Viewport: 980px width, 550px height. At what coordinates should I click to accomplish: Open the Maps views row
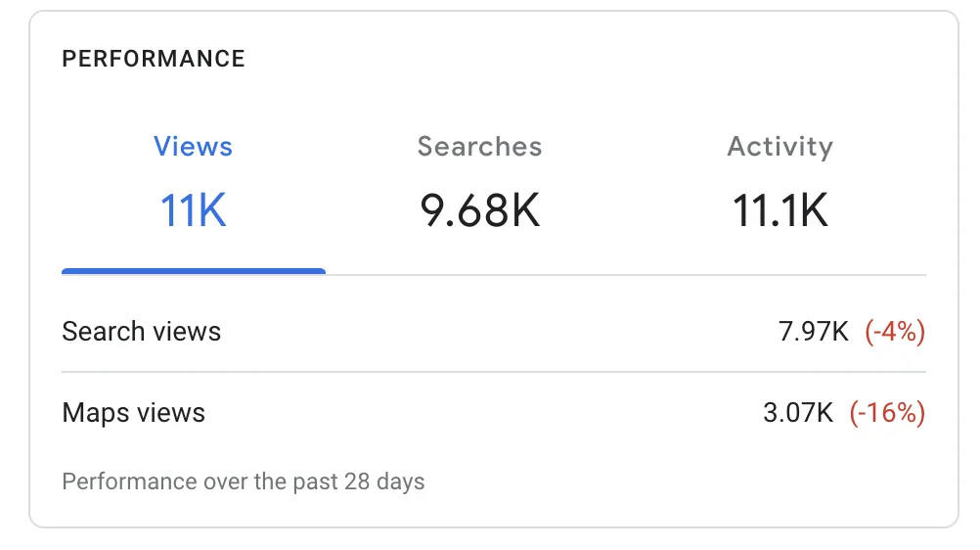[494, 412]
